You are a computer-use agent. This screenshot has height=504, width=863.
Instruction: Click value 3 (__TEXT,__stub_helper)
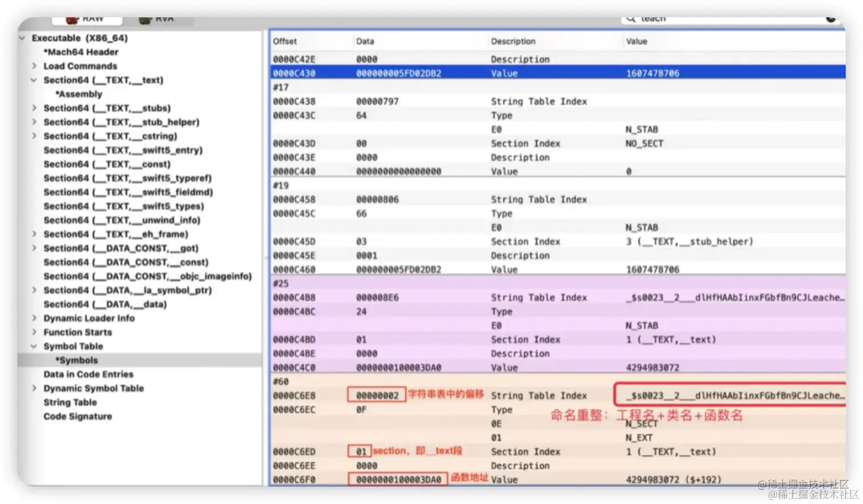689,241
